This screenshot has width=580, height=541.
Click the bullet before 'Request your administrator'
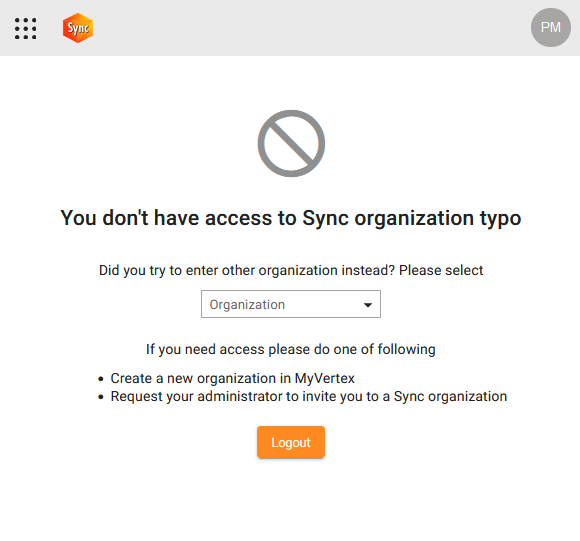click(x=101, y=397)
